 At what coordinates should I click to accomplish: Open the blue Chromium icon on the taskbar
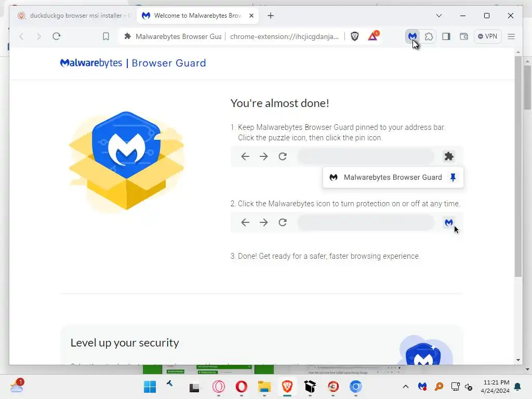point(355,387)
